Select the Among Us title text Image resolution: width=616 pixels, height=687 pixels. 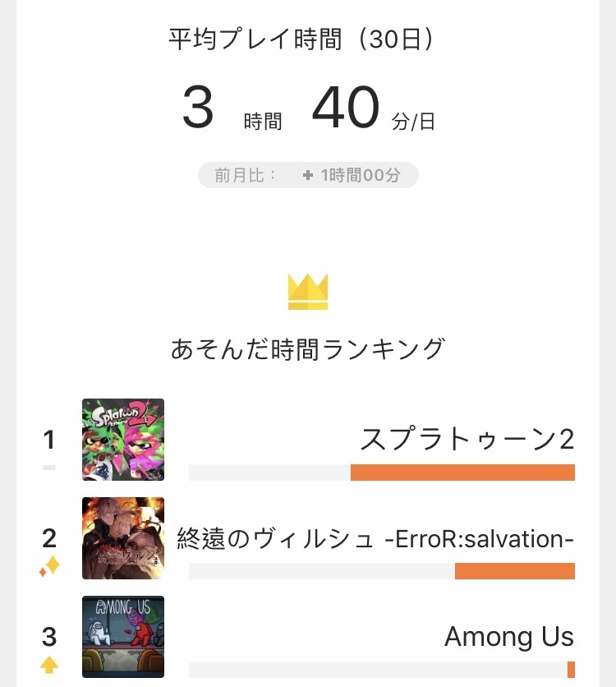pos(509,636)
